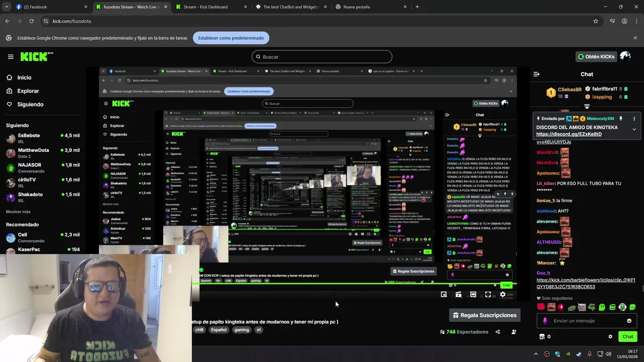Image resolution: width=644 pixels, height=362 pixels.
Task: Open a new browser tab
Action: point(417,7)
